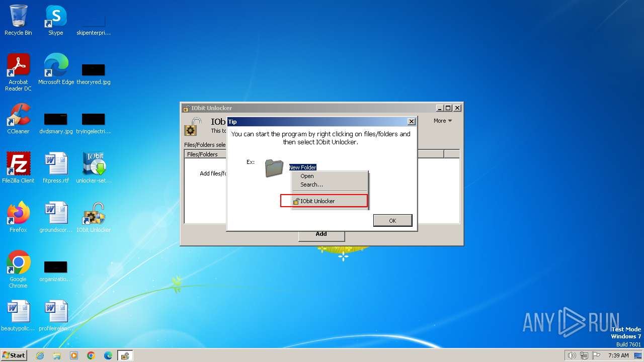Open Chrome from the taskbar
Image resolution: width=644 pixels, height=362 pixels.
click(91, 355)
